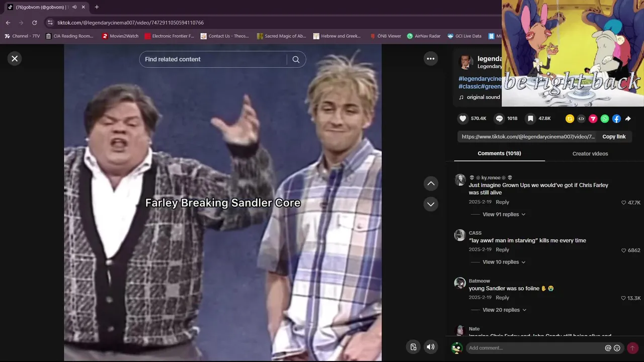This screenshot has width=644, height=362.
Task: Open ky.renee's profile avatar
Action: click(x=460, y=180)
